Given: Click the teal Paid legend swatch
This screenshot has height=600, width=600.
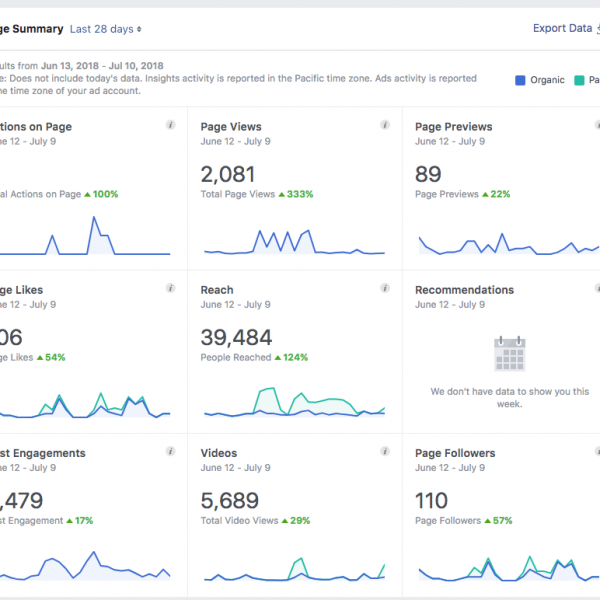Looking at the screenshot, I should [x=579, y=80].
